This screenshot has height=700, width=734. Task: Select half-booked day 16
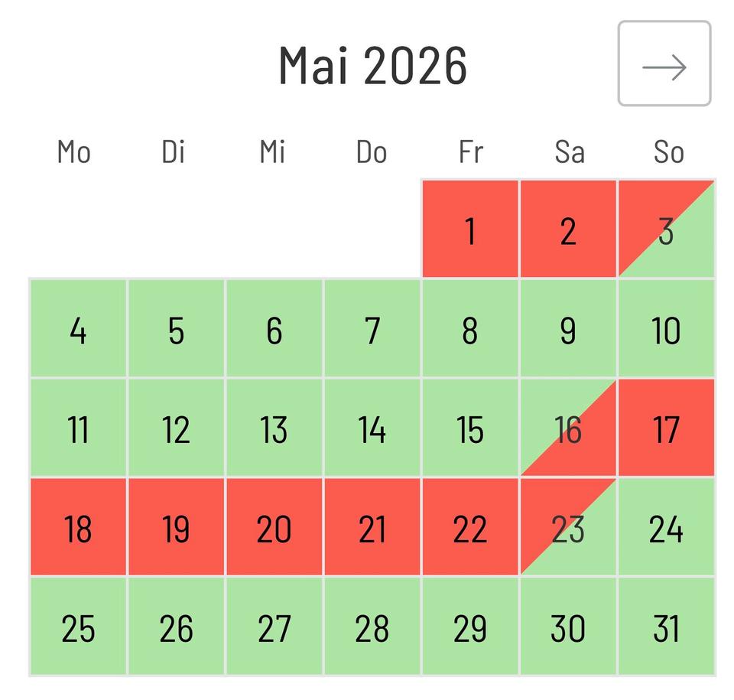point(568,428)
